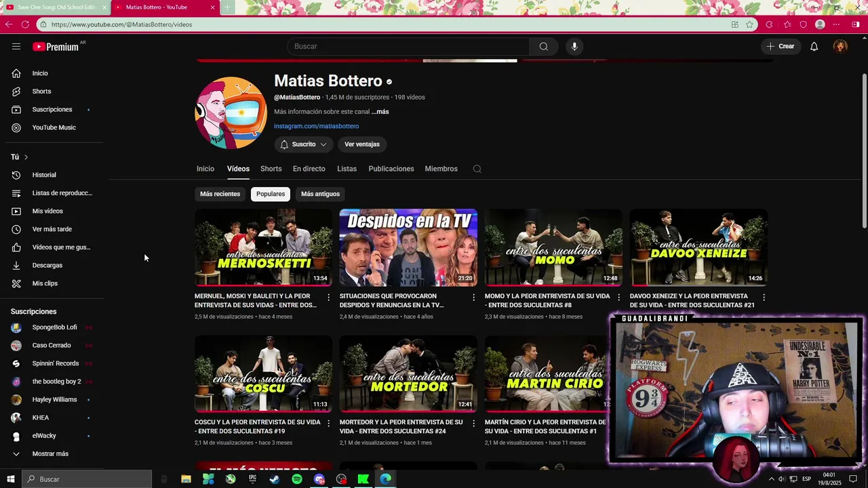Open channel search magnifier icon
This screenshot has width=868, height=488.
[477, 169]
